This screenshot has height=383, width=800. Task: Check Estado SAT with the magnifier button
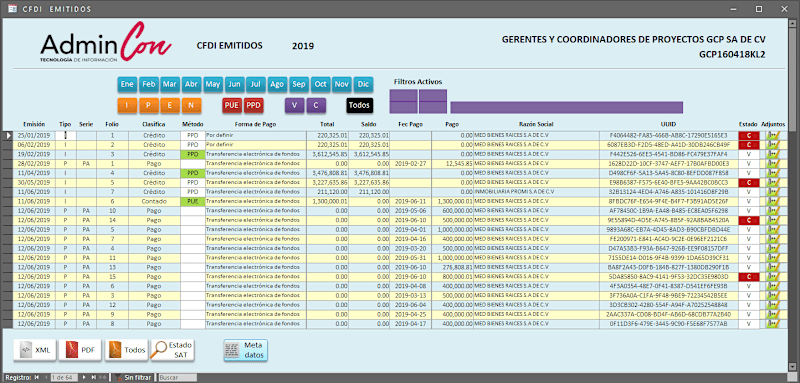[172, 350]
